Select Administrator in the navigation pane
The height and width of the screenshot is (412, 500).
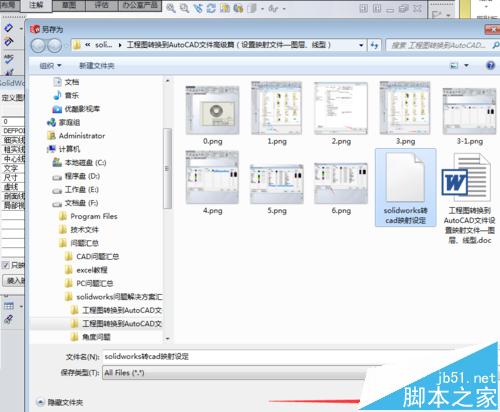tap(76, 136)
